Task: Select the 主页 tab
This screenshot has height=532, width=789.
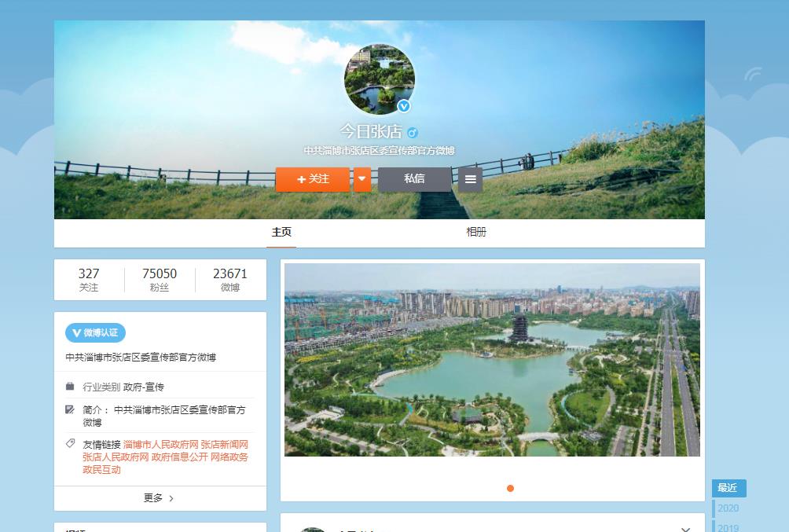Action: [x=281, y=232]
